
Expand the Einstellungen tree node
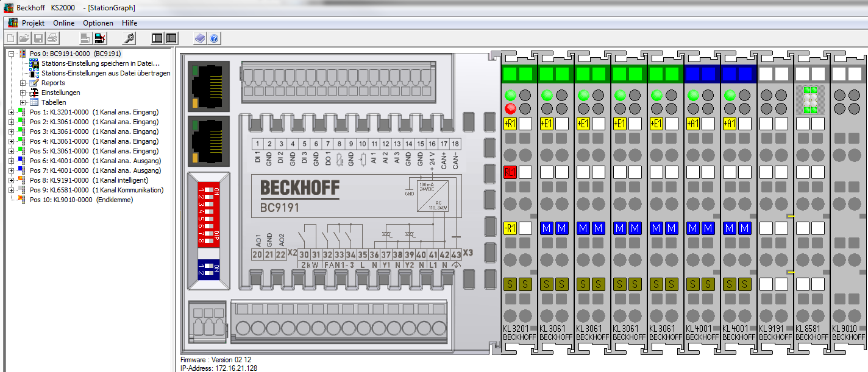point(23,93)
